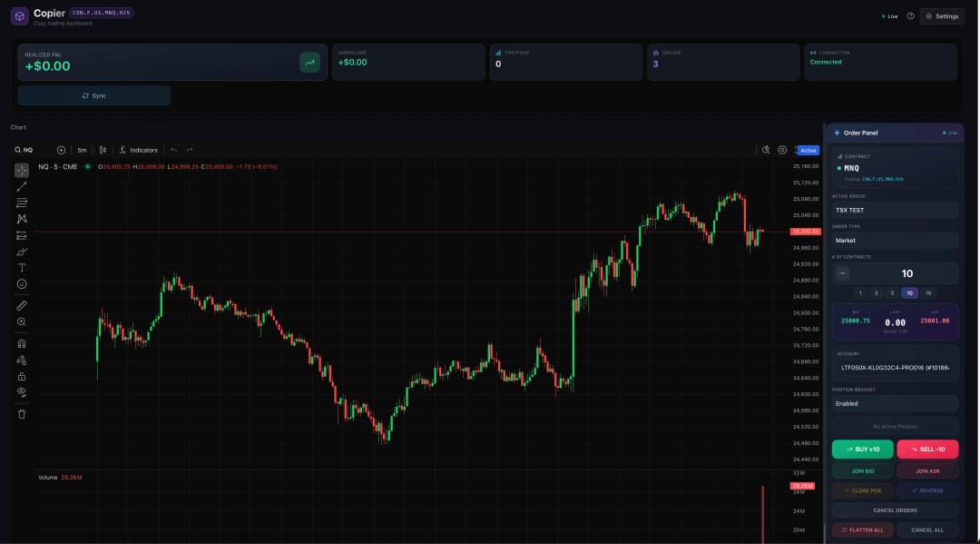Open the Position Bracket Enabled dropdown

895,403
